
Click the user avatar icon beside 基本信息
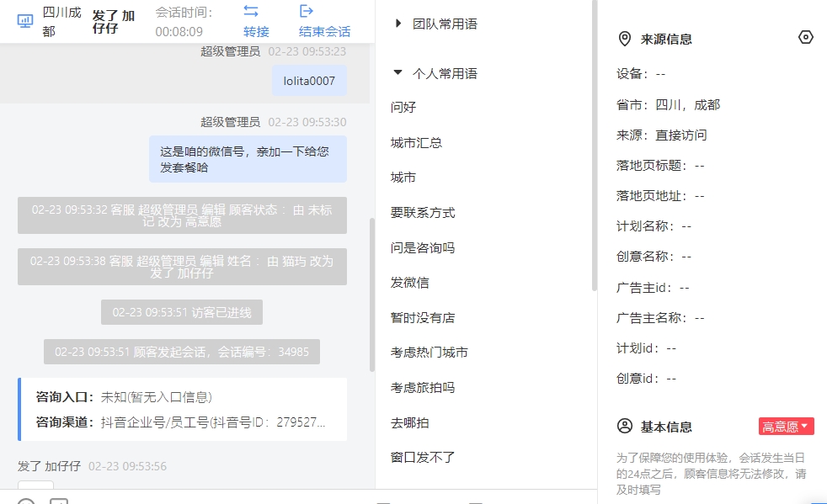click(x=625, y=426)
